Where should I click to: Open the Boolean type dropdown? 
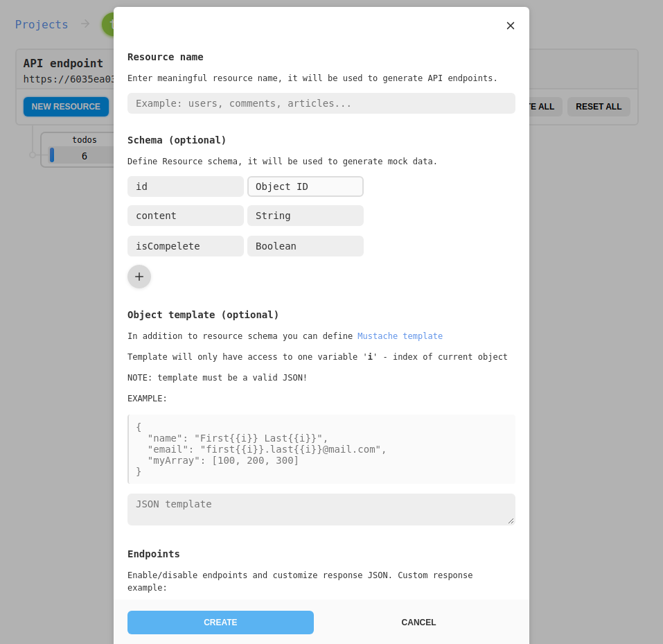pyautogui.click(x=306, y=246)
